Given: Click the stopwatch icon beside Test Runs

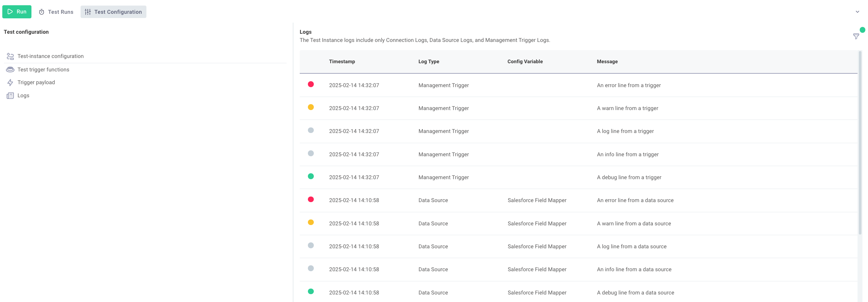Looking at the screenshot, I should [x=41, y=11].
